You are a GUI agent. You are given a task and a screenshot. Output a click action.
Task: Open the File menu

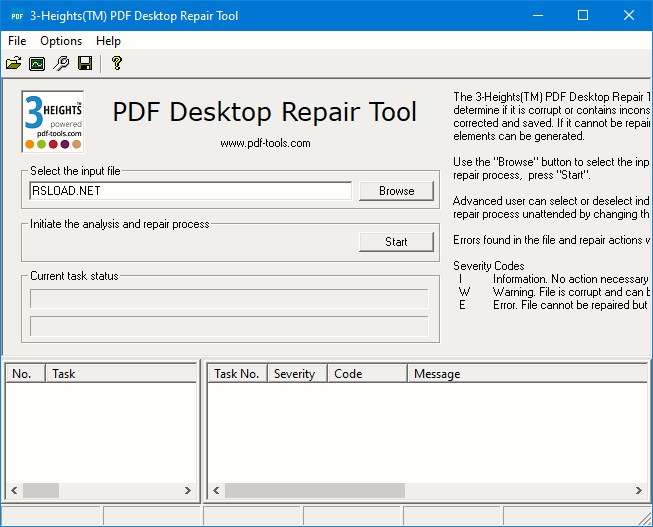coord(17,41)
